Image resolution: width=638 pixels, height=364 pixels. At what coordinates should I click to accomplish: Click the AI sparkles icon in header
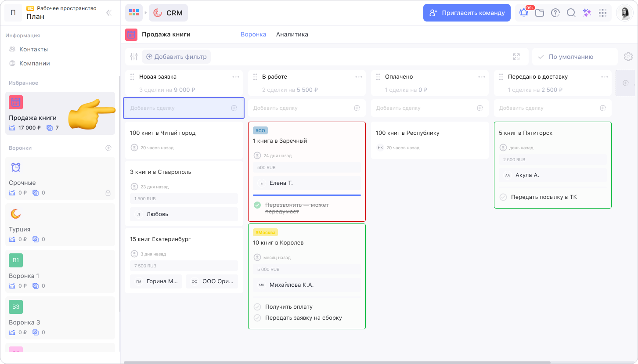click(587, 13)
